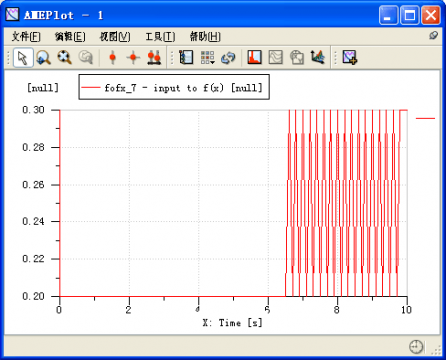Click the greyed-out undo zoom icon
The width and height of the screenshot is (446, 360).
(x=86, y=57)
